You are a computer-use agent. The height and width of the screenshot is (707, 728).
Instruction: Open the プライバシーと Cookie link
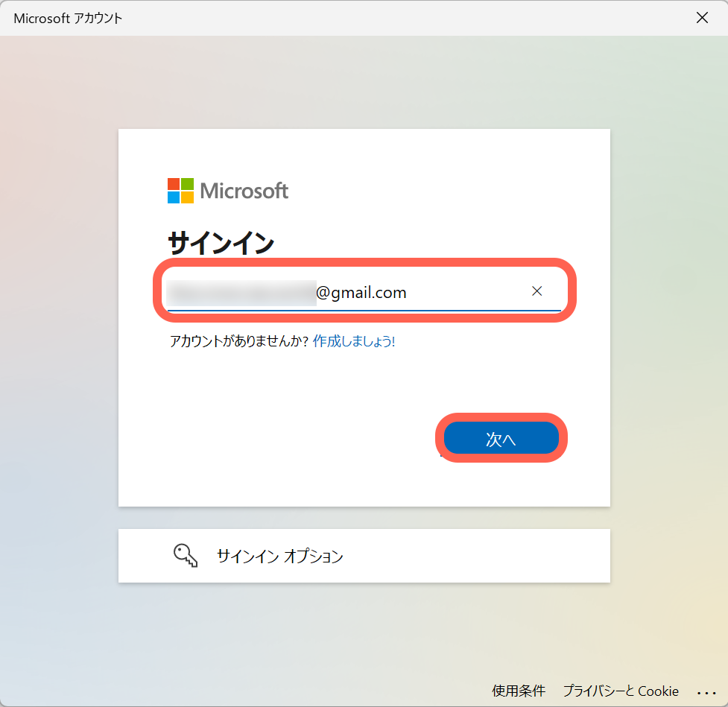point(621,691)
